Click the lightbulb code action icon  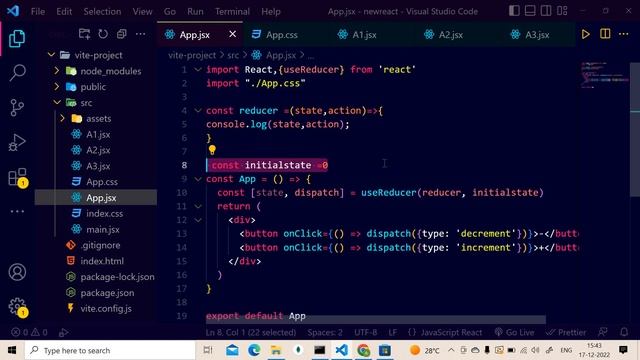[x=212, y=150]
